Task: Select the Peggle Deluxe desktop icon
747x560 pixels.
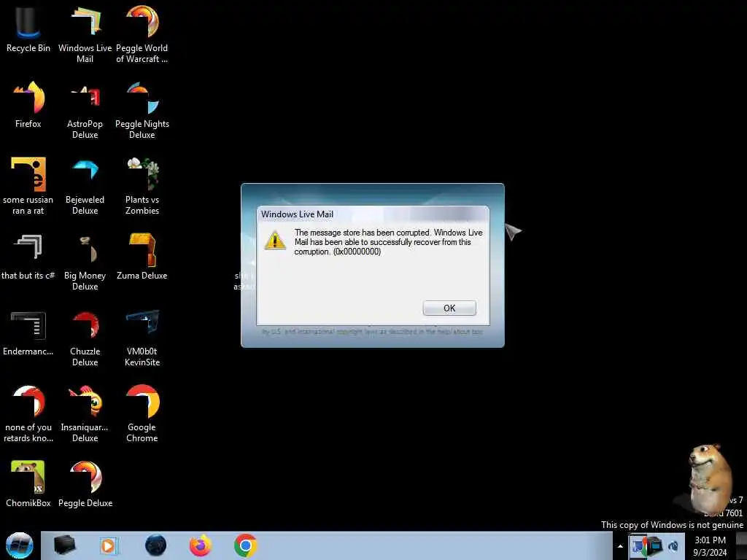Action: (85, 484)
